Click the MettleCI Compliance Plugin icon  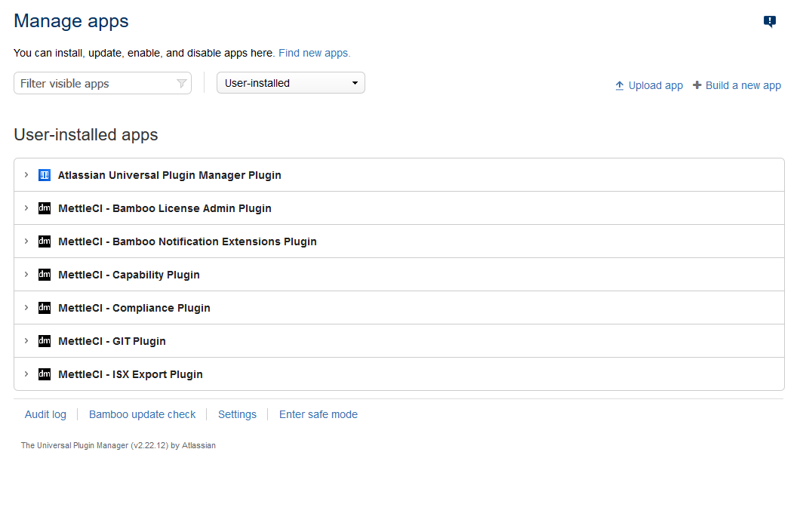[45, 308]
